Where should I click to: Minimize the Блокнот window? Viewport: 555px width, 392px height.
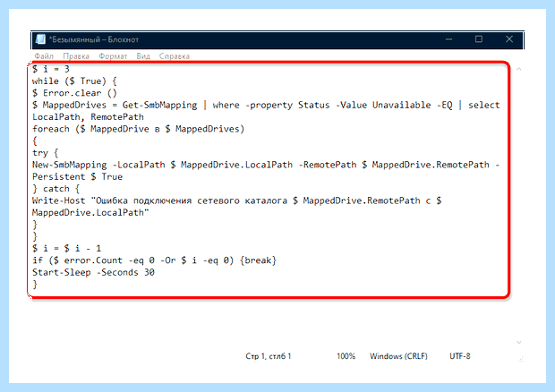448,39
